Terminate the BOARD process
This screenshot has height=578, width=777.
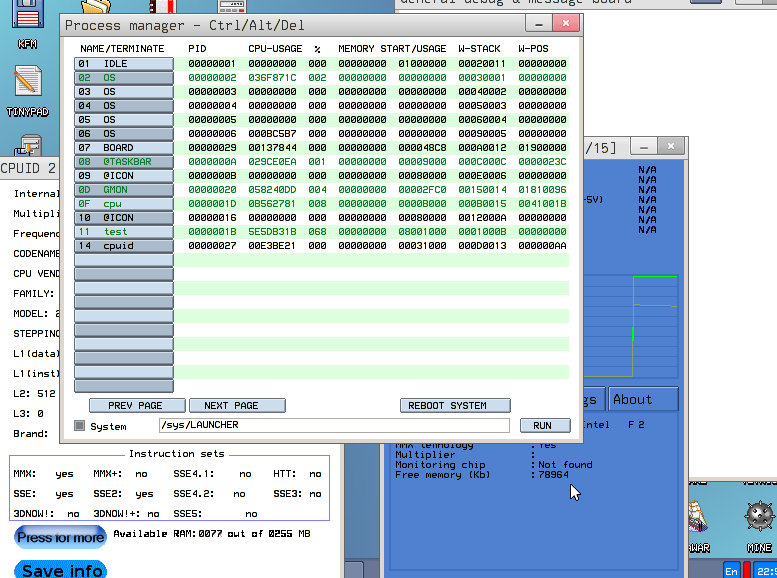123,148
